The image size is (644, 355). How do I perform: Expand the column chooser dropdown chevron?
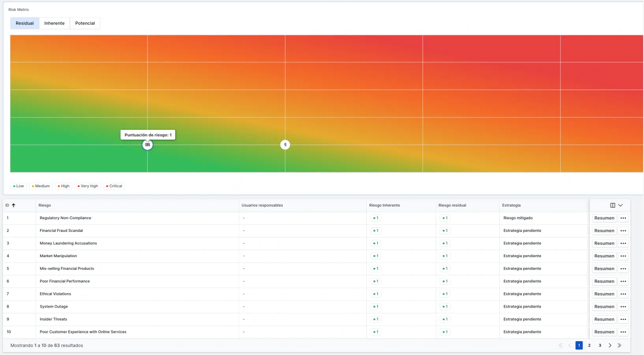point(620,206)
